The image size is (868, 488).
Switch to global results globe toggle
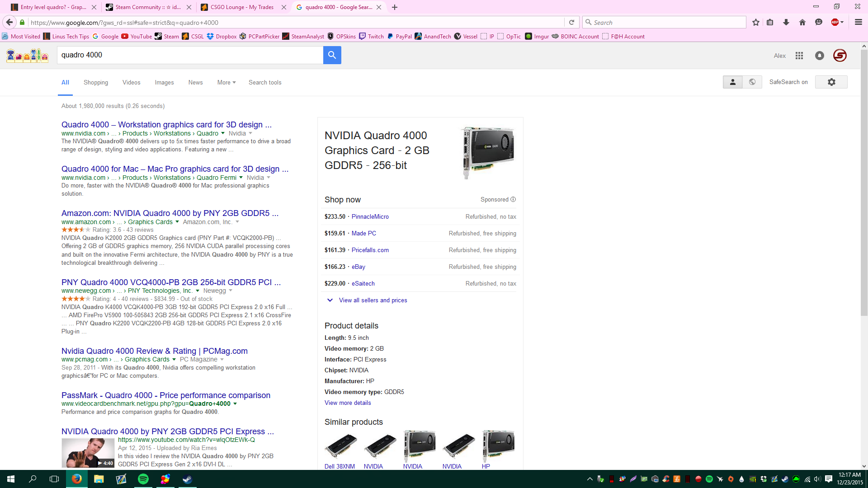click(x=752, y=82)
